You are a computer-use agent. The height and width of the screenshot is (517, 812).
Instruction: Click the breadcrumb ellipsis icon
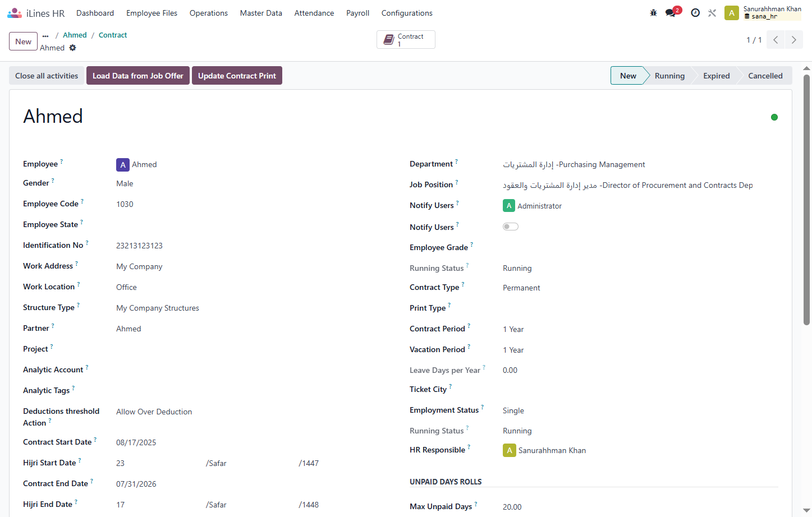(45, 35)
